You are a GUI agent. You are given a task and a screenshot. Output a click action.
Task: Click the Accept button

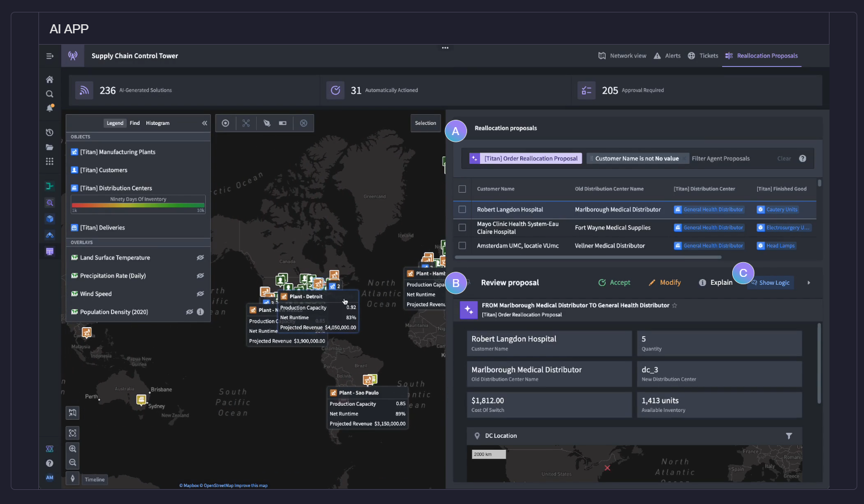(x=614, y=283)
